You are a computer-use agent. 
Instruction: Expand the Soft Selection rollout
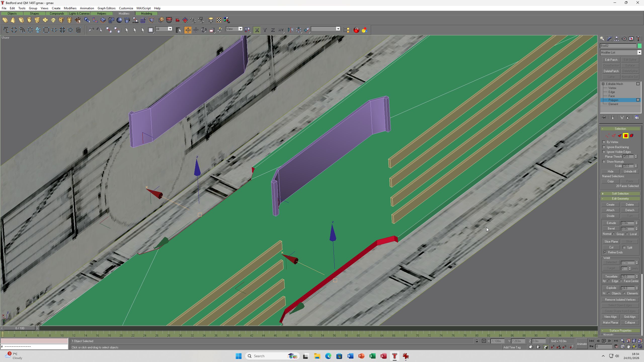[620, 194]
